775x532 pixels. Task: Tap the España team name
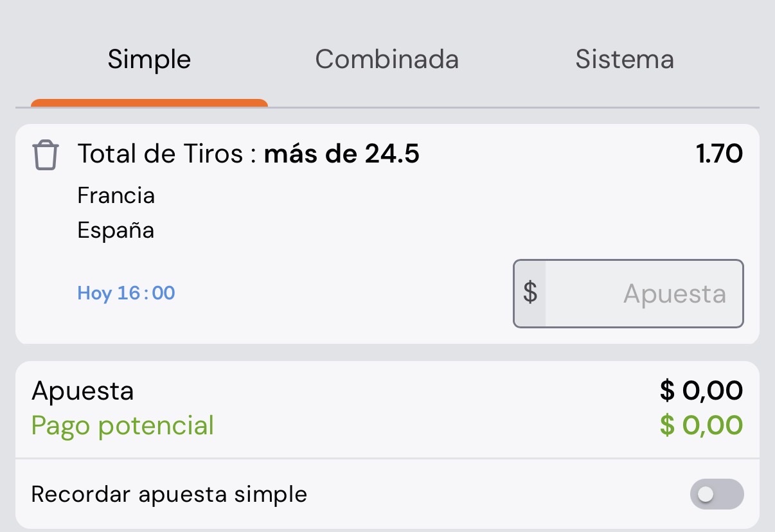(116, 230)
